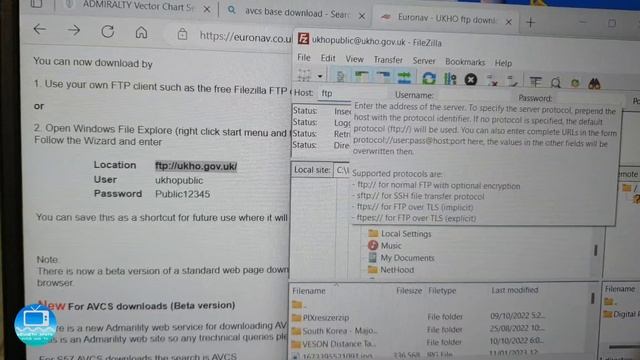640x360 pixels.
Task: Open directory listing filters icon
Action: [535, 82]
